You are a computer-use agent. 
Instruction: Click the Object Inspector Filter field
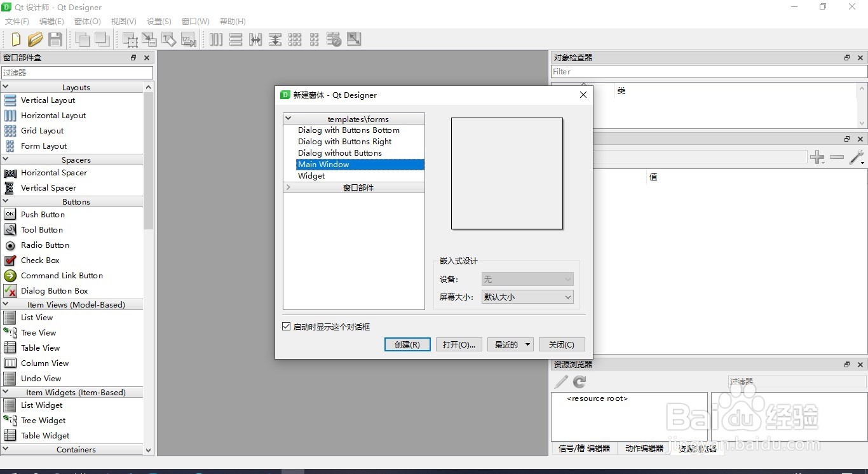tap(709, 72)
